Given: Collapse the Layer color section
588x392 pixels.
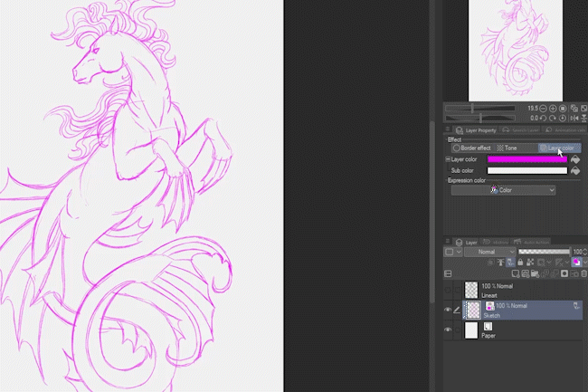Looking at the screenshot, I should tap(448, 159).
